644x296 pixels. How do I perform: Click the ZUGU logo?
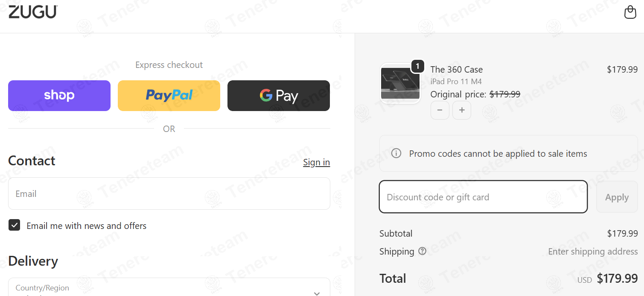click(33, 12)
